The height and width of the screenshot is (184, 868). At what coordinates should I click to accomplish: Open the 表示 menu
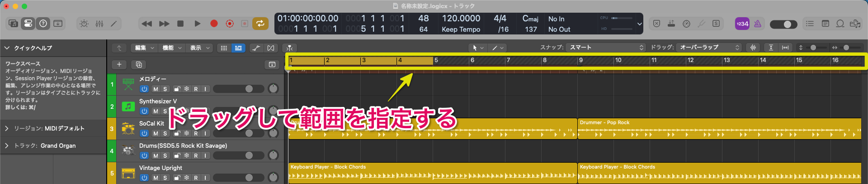coord(199,48)
